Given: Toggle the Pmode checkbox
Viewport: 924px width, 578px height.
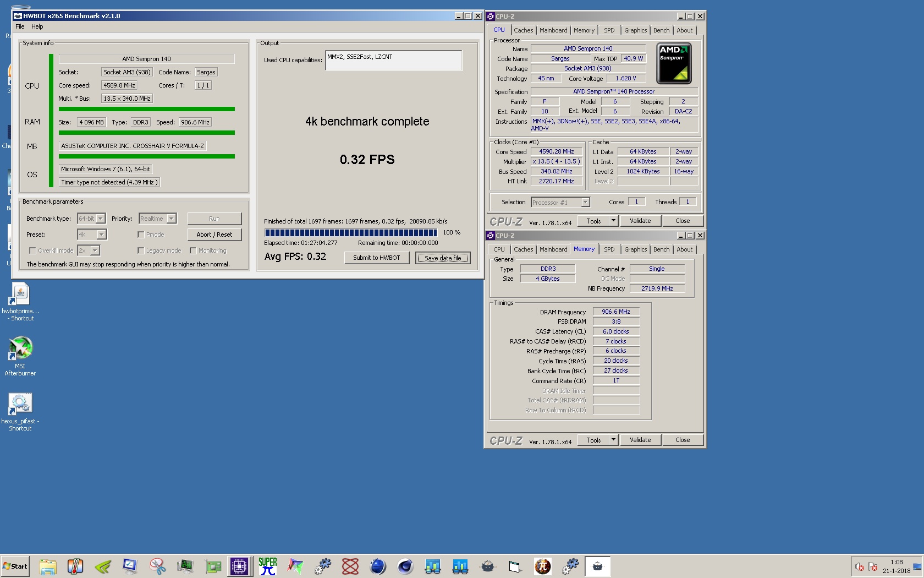Looking at the screenshot, I should click(x=141, y=235).
